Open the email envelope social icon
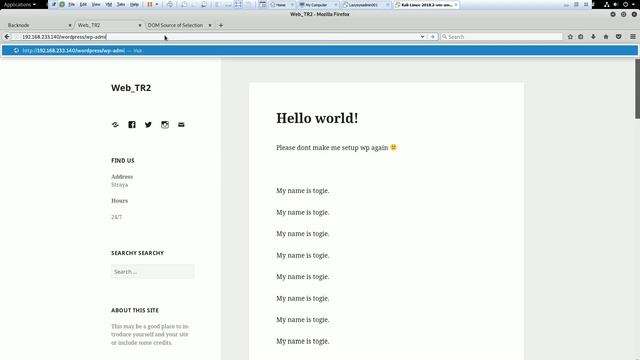 [x=181, y=124]
